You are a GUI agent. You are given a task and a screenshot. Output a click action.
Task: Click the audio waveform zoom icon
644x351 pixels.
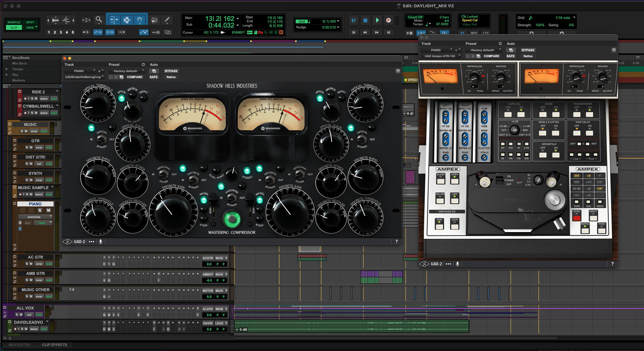(56, 20)
